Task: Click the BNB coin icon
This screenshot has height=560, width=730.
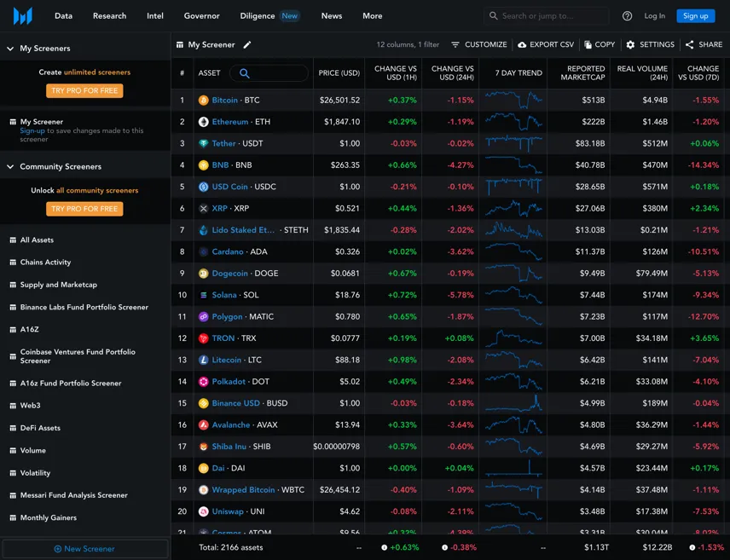Action: click(204, 165)
